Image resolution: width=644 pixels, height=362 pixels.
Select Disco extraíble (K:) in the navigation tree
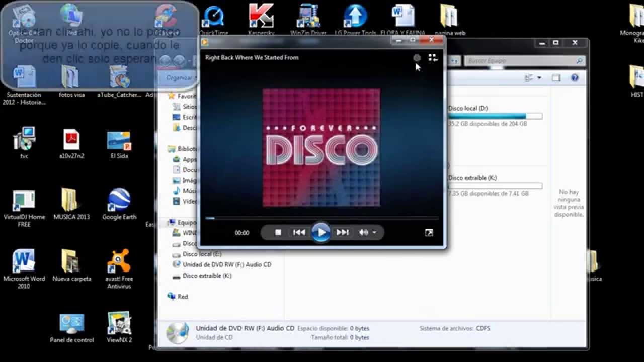pos(202,276)
